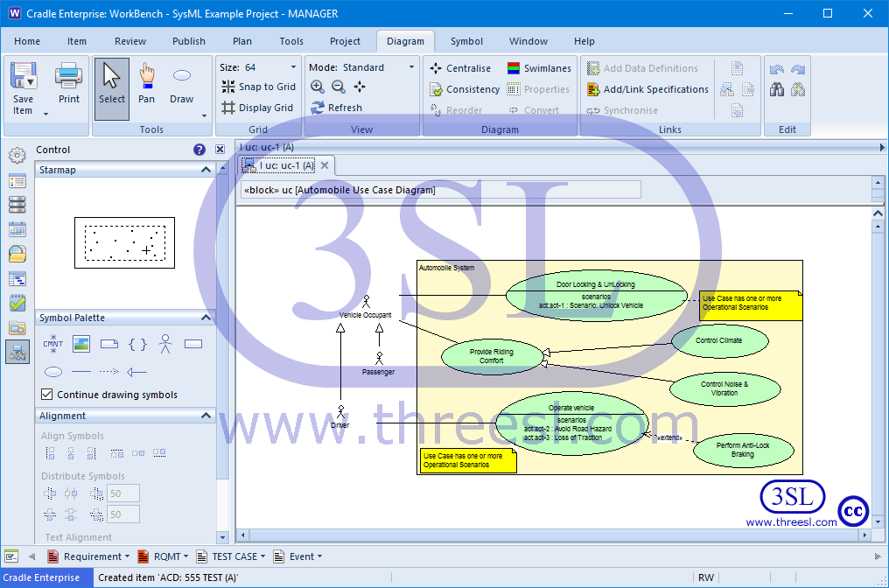
Task: Open the Diagram tools sidebar icon
Action: click(17, 352)
